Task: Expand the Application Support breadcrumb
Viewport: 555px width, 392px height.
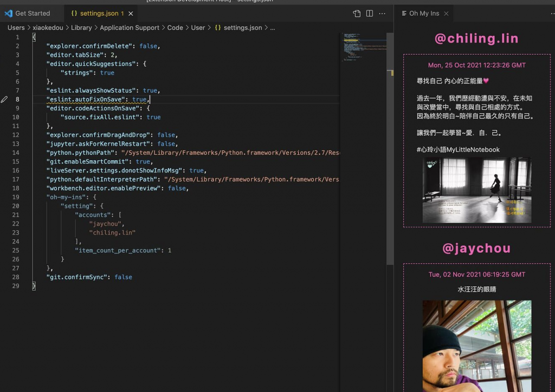Action: 130,28
